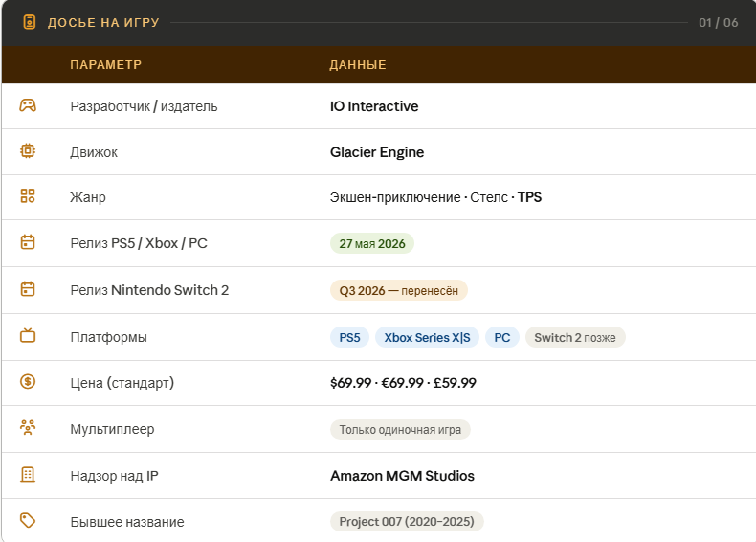
Task: Click the grid icon in Жанр row
Action: pos(28,196)
